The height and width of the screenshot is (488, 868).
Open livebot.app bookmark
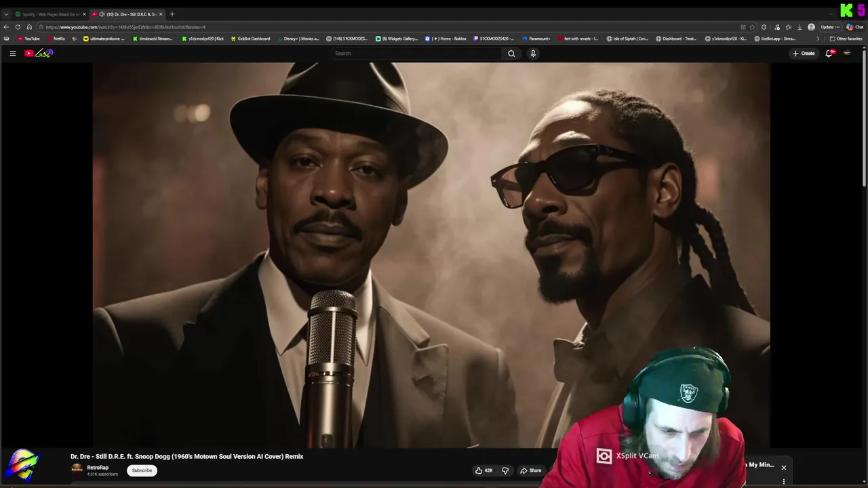[774, 39]
